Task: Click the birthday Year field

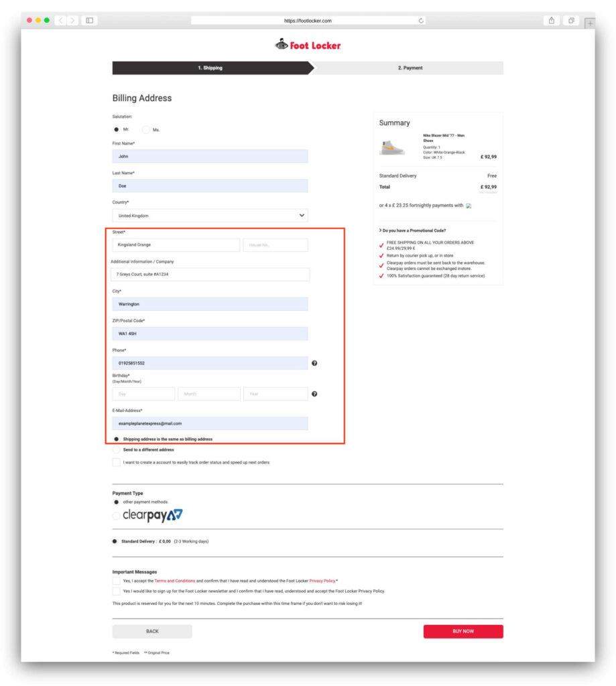Action: click(x=275, y=394)
